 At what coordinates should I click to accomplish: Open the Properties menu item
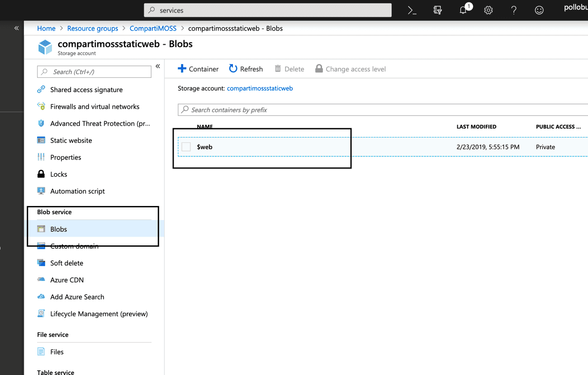(66, 157)
